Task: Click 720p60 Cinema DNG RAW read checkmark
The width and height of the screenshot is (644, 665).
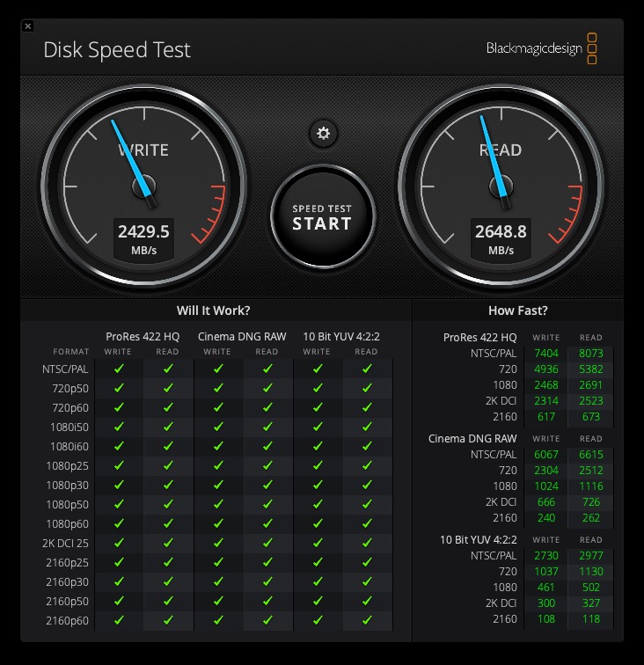Action: click(267, 407)
